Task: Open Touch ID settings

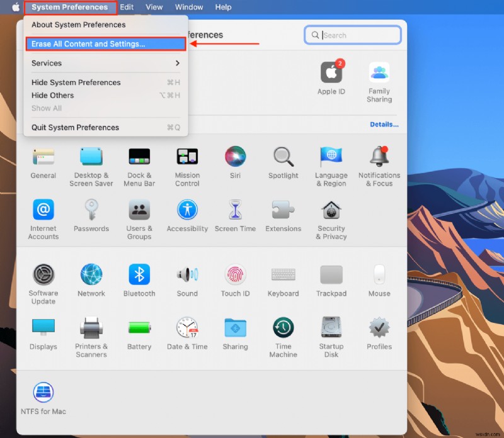Action: [x=235, y=275]
